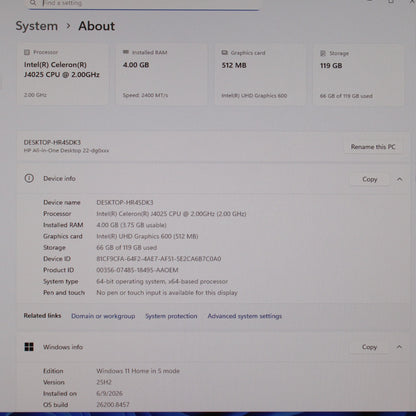Copy the Device info details
Screen dimensions: 416x416
370,179
